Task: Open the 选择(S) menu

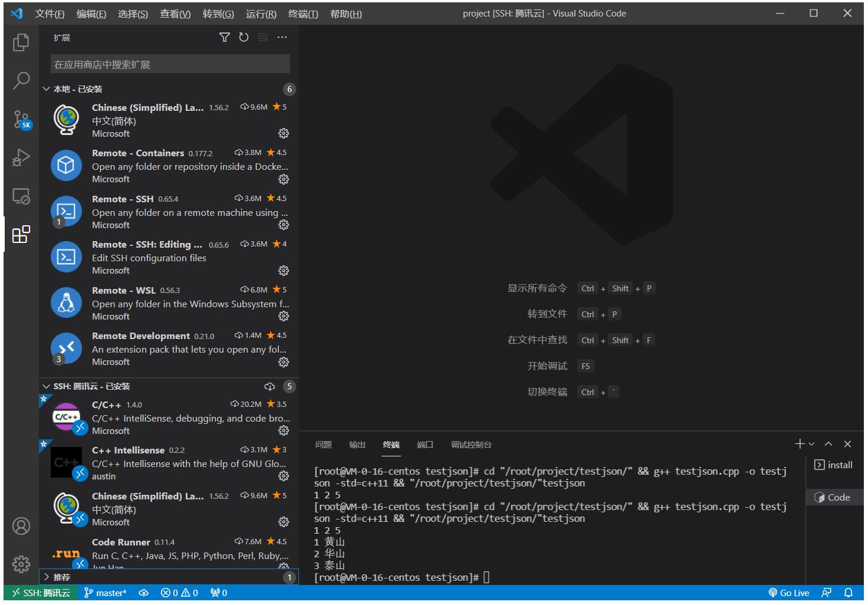Action: point(133,14)
